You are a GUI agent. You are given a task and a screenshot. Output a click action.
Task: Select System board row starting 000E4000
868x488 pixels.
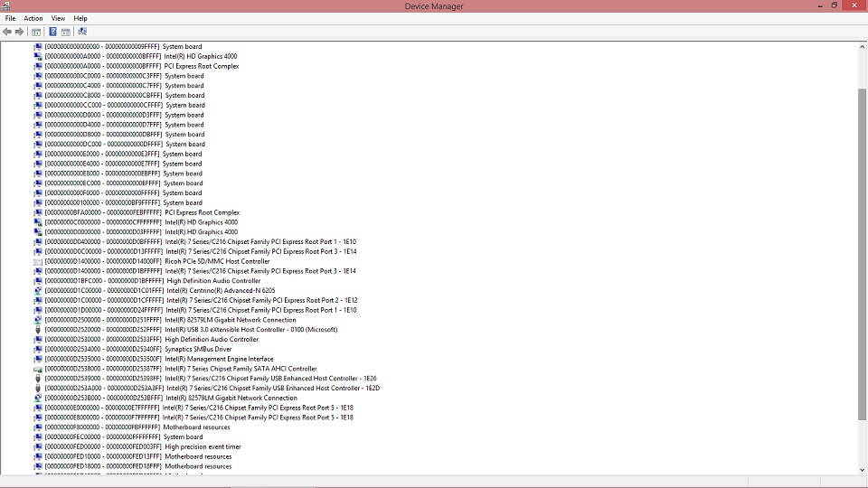123,164
